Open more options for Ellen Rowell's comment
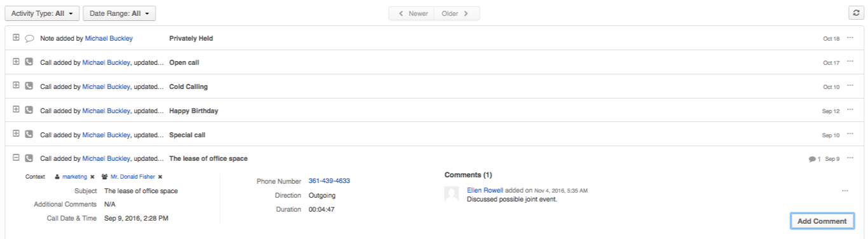The width and height of the screenshot is (868, 239). point(844,191)
